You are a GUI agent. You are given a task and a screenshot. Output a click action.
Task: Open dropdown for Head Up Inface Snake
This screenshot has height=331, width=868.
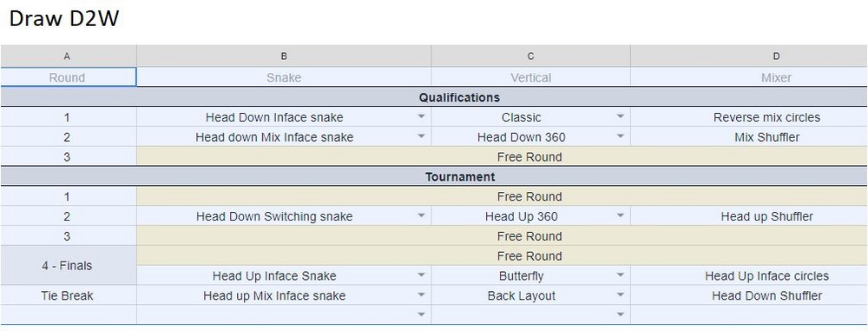pos(421,275)
